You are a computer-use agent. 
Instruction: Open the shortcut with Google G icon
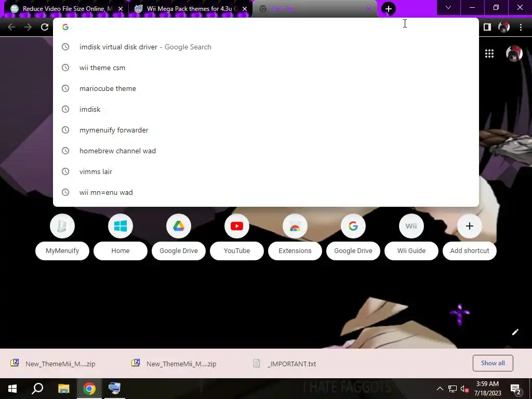(x=353, y=226)
